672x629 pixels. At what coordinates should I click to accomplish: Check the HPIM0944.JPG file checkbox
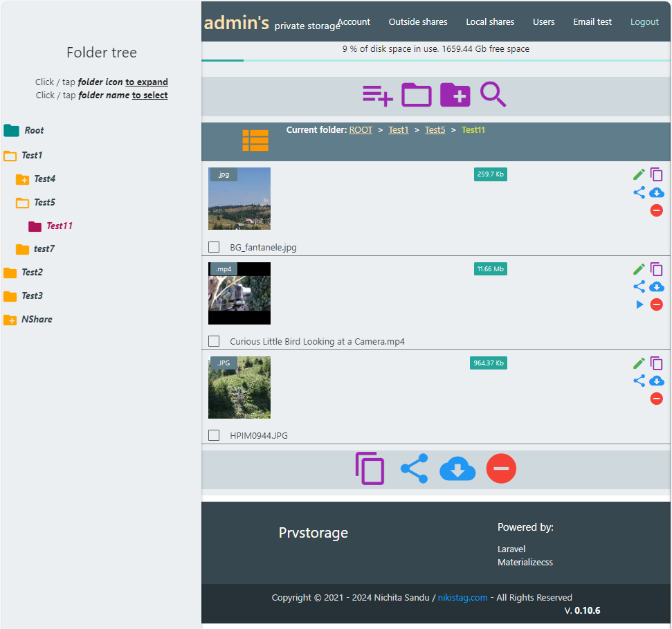point(214,435)
